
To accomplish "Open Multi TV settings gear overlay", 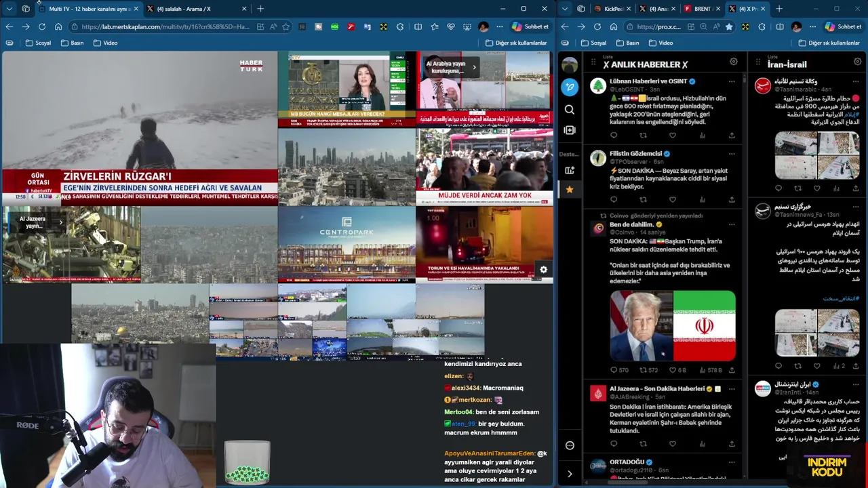I will (543, 270).
